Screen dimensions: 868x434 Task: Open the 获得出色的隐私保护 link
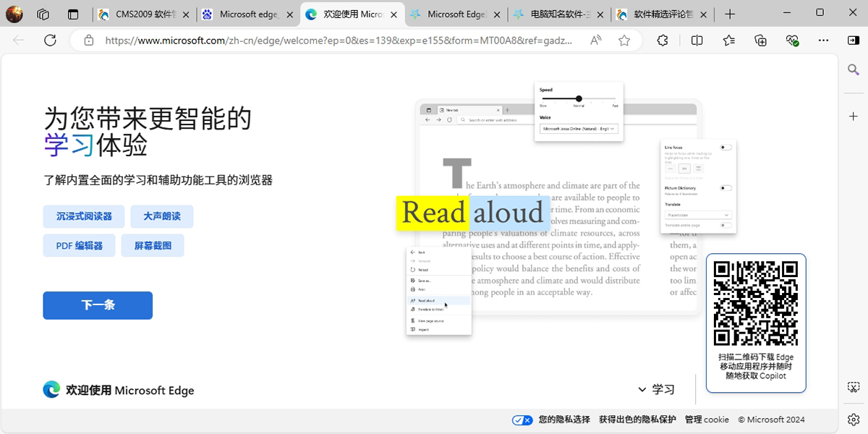click(x=637, y=420)
